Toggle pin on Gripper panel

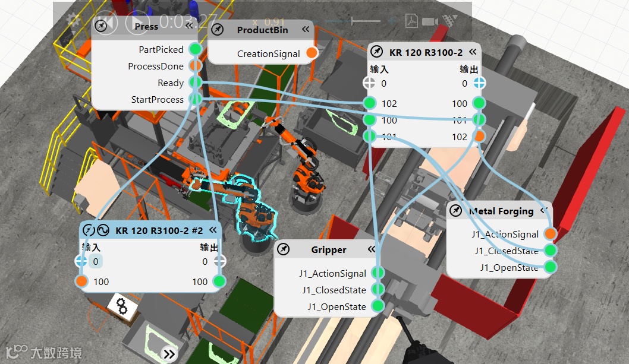[x=283, y=249]
